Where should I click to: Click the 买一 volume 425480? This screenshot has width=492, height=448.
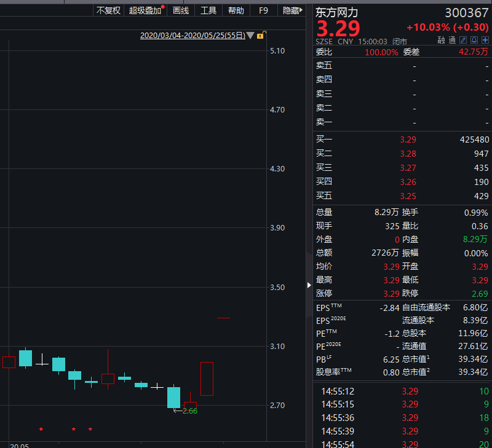tap(474, 140)
